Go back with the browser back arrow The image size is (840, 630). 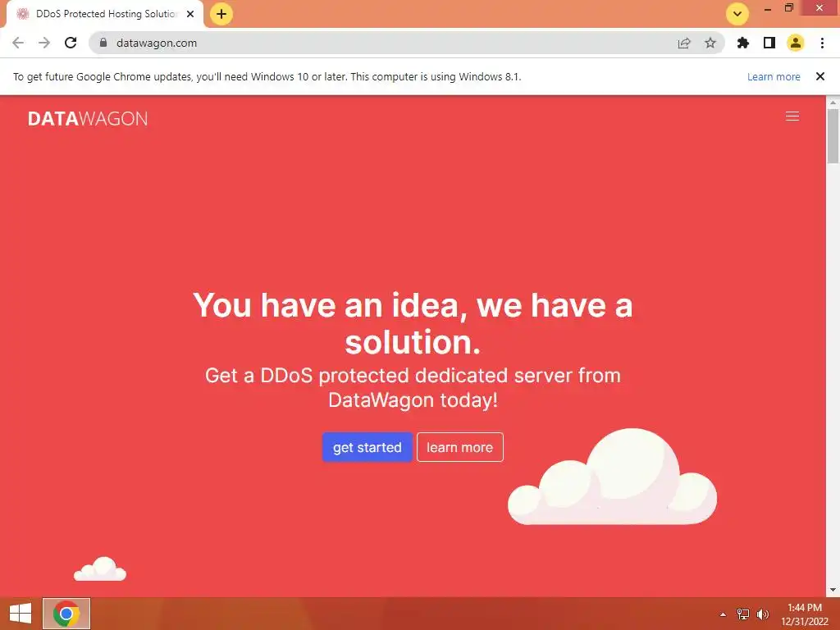[18, 43]
